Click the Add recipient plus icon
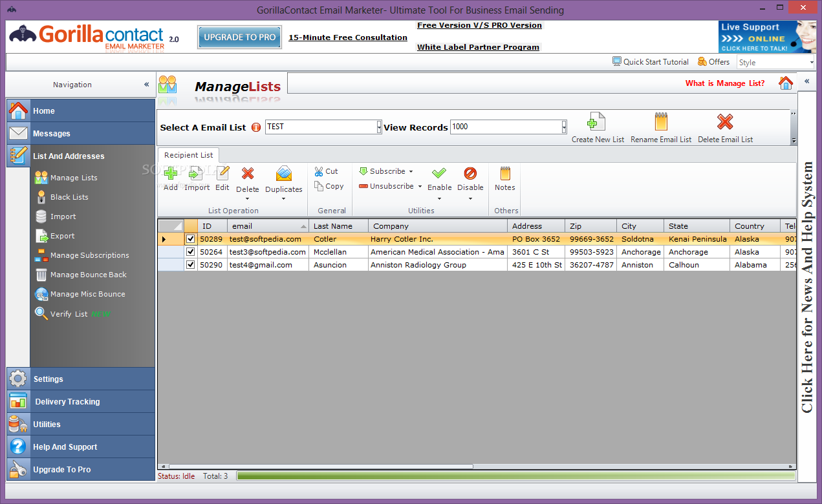This screenshot has width=822, height=504. (x=171, y=174)
